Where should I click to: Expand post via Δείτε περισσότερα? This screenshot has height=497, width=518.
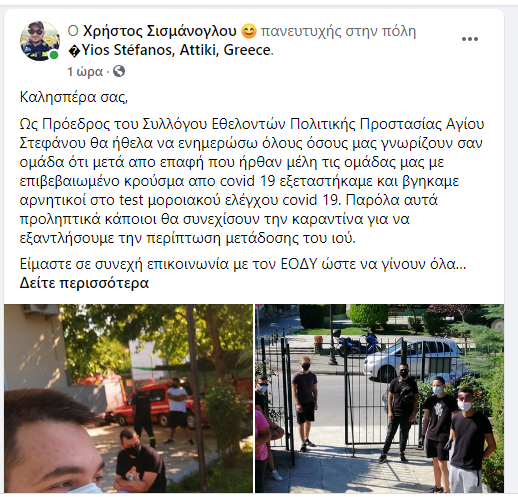(84, 283)
